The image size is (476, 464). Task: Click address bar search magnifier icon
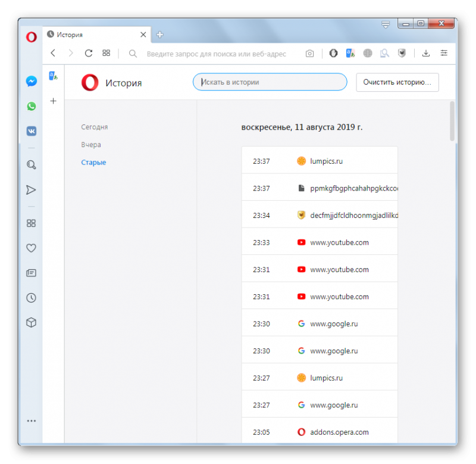point(133,54)
